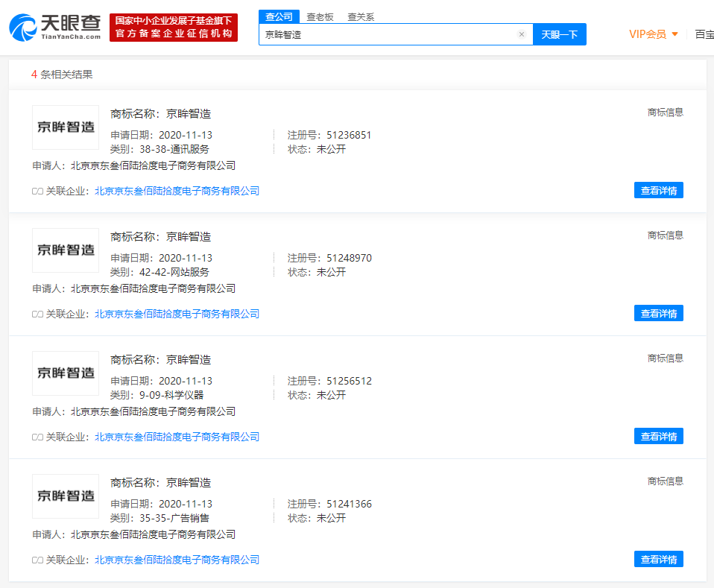714x588 pixels.
Task: Click category text 38-38-通讯服务
Action: coord(174,149)
